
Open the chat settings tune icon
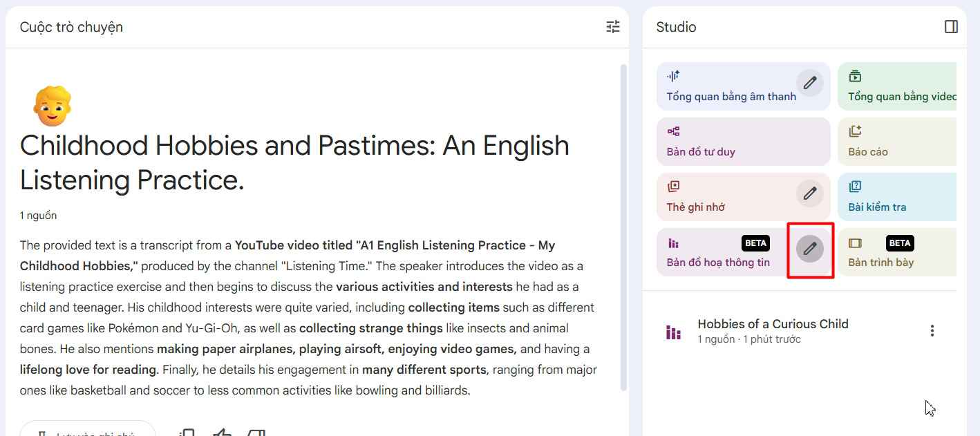pyautogui.click(x=612, y=27)
